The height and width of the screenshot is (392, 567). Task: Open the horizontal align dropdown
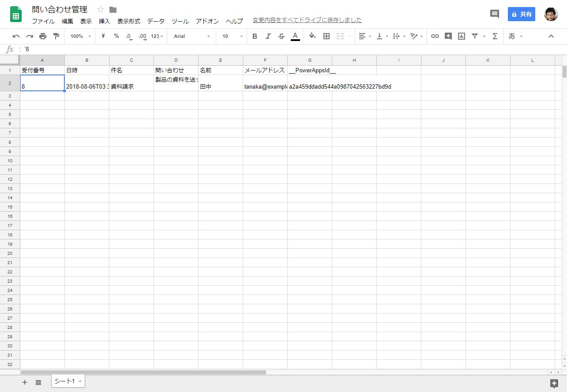pos(365,36)
